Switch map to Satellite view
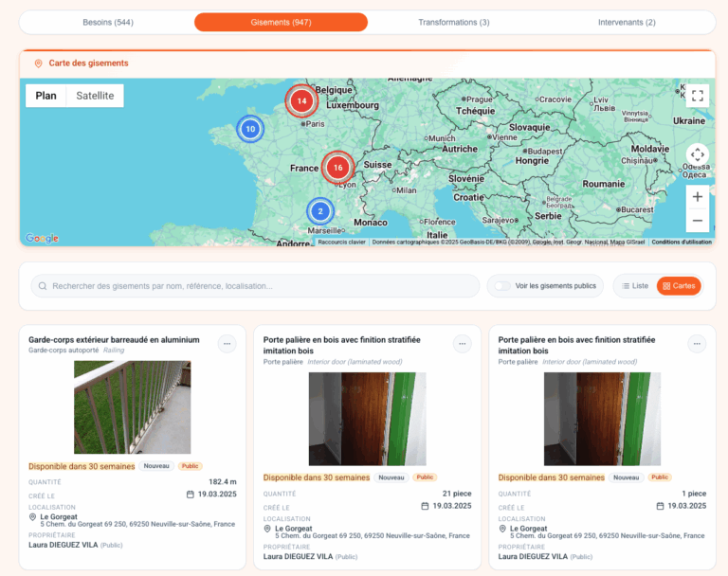The height and width of the screenshot is (576, 728). click(95, 96)
